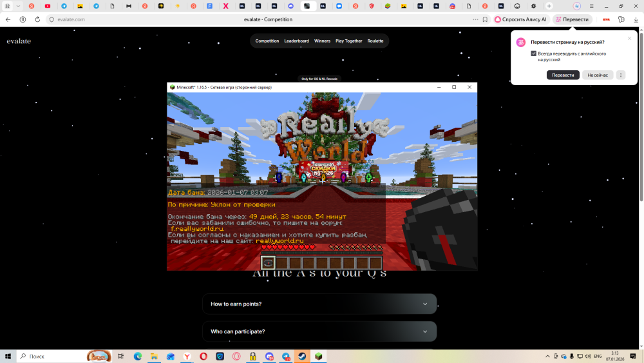The height and width of the screenshot is (363, 644).
Task: Open Yandex Browser from taskbar
Action: [187, 357]
